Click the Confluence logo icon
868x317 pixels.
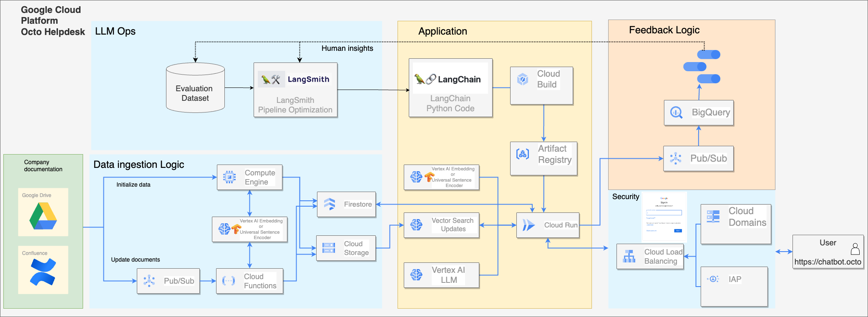pyautogui.click(x=43, y=272)
